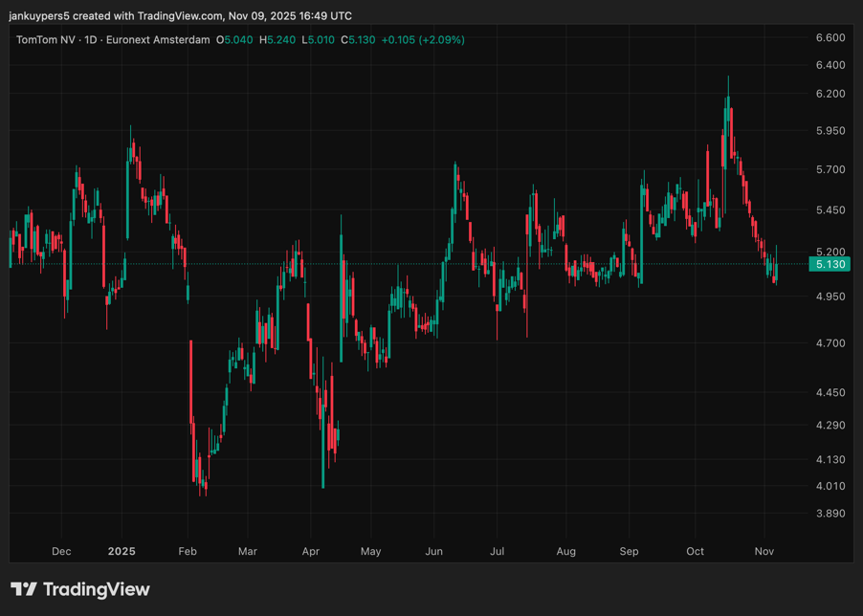Click the Feb label on time axis

click(x=188, y=551)
